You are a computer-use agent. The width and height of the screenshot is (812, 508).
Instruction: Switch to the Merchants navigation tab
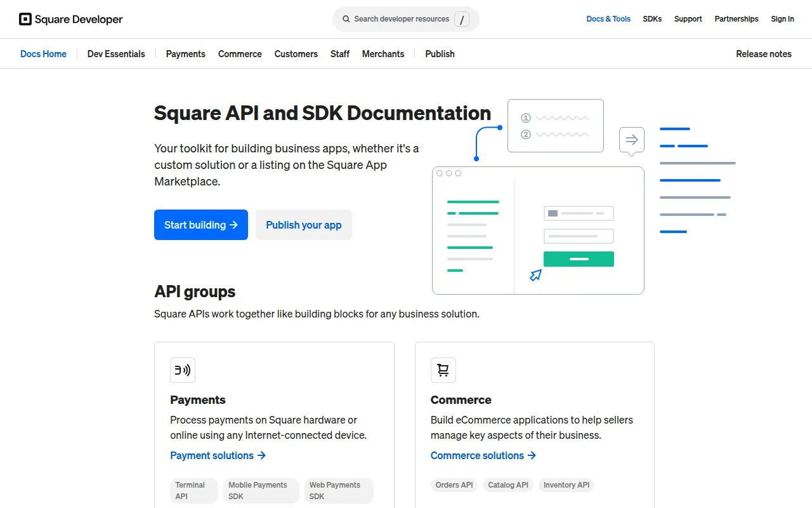[383, 54]
